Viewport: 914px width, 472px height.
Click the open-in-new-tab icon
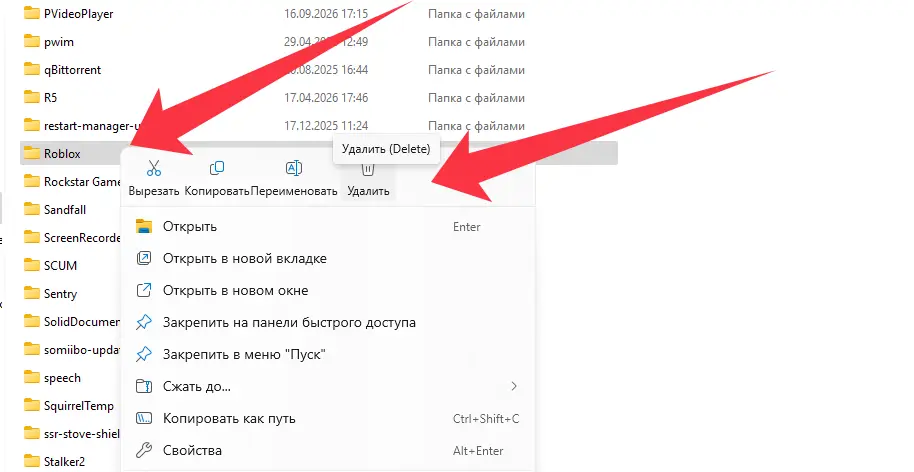[144, 258]
